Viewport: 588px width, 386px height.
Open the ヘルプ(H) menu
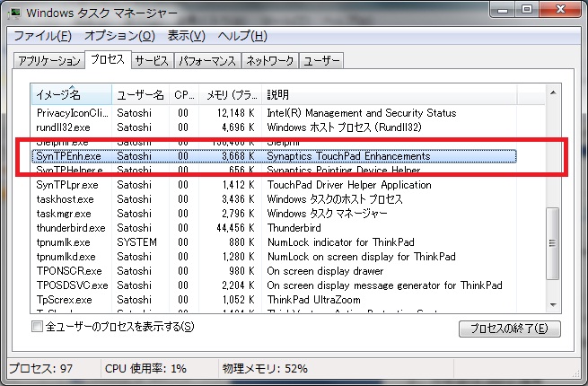(x=242, y=36)
